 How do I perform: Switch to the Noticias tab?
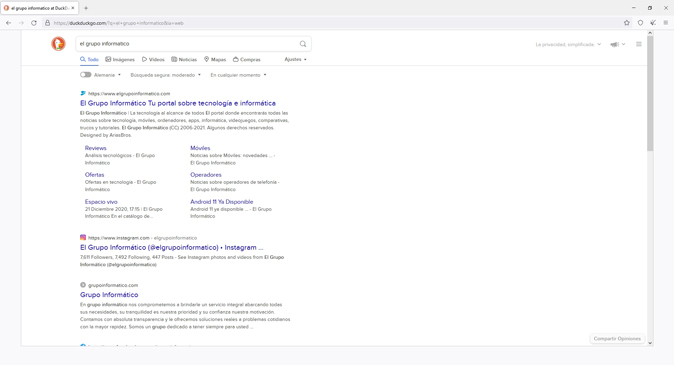pyautogui.click(x=184, y=59)
